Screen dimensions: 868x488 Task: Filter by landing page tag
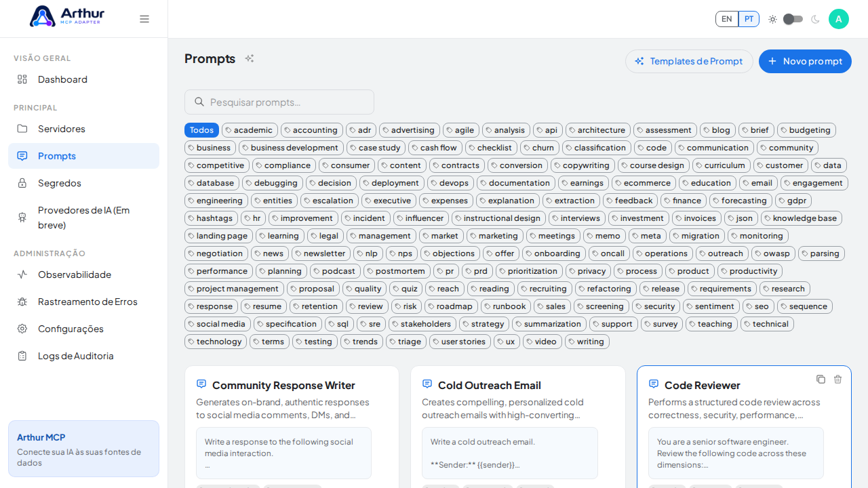(218, 236)
